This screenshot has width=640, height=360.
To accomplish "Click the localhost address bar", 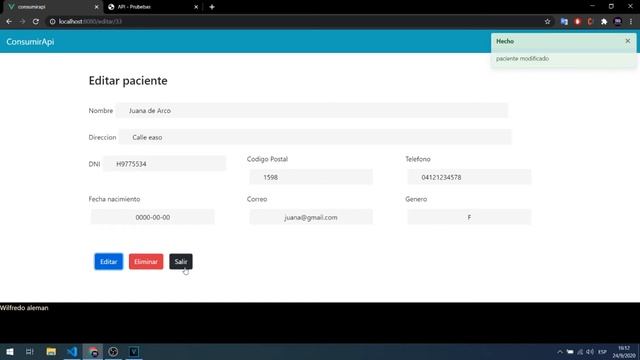I will point(294,21).
